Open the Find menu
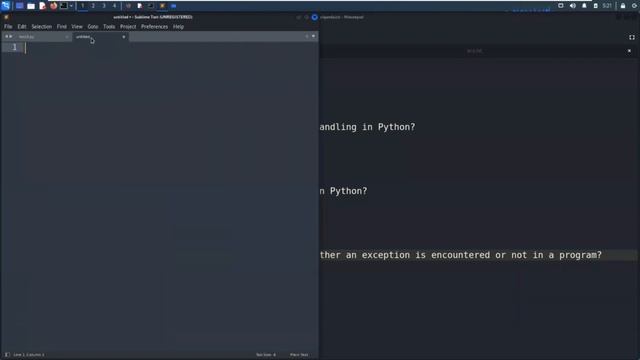 (x=62, y=27)
